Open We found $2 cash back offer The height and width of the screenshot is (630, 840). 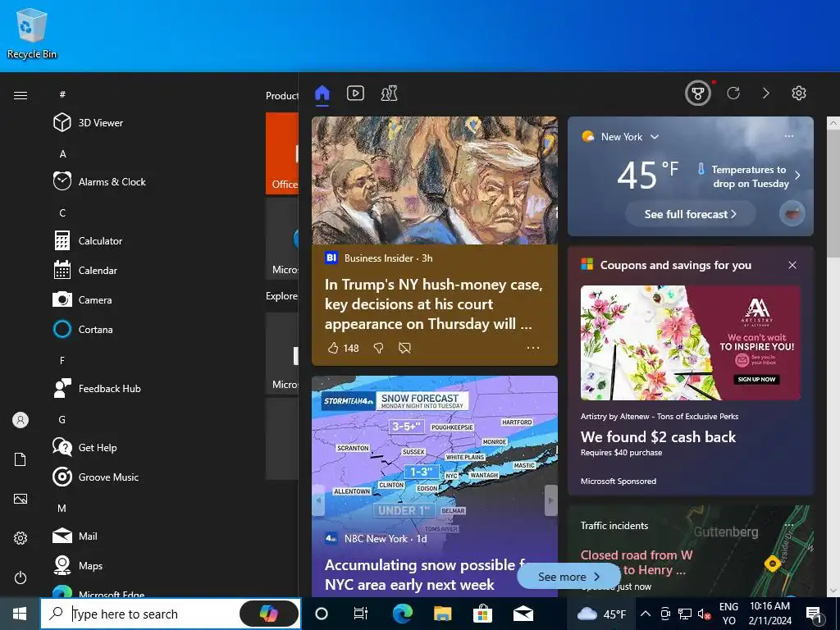coord(658,437)
